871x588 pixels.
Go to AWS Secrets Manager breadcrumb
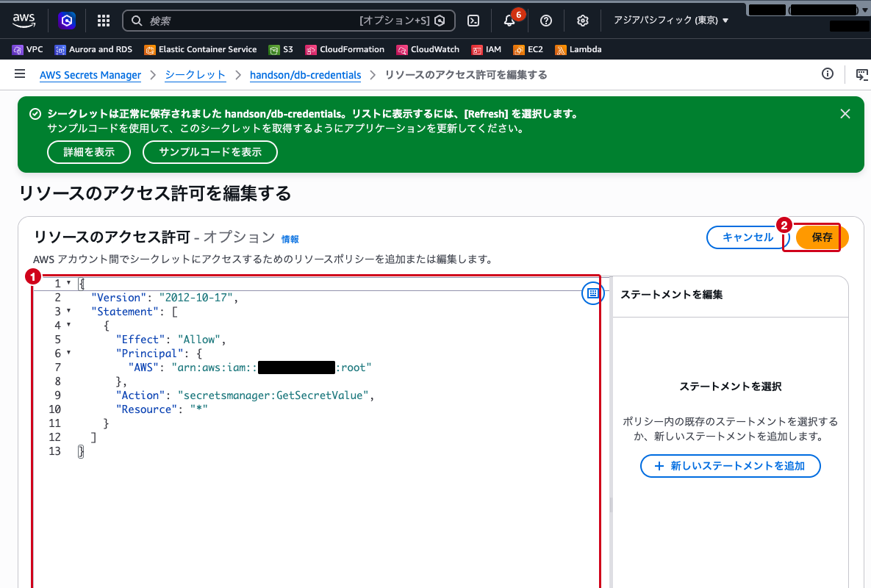[90, 75]
